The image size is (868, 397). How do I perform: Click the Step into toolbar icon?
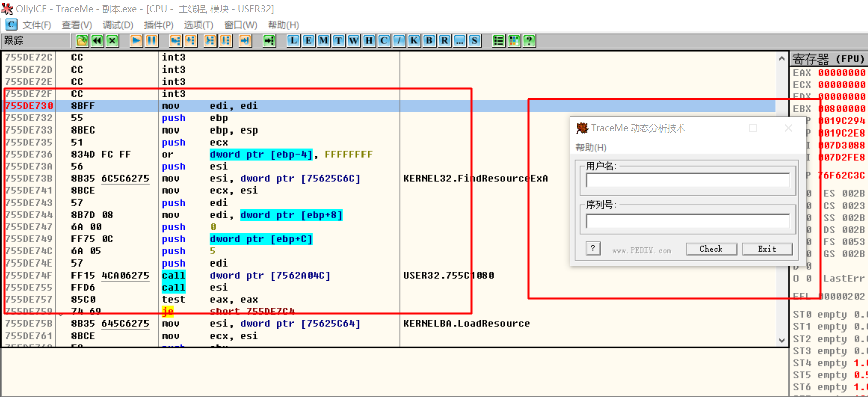[x=176, y=41]
